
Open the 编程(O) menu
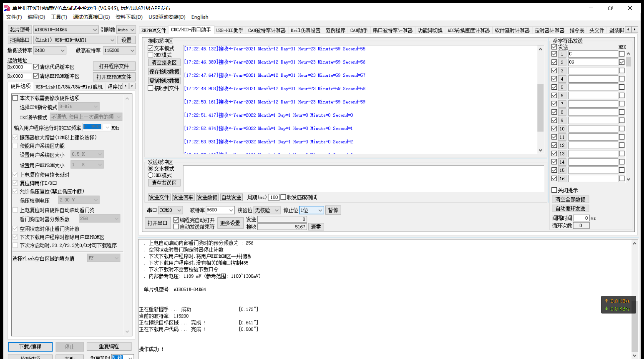click(x=36, y=17)
